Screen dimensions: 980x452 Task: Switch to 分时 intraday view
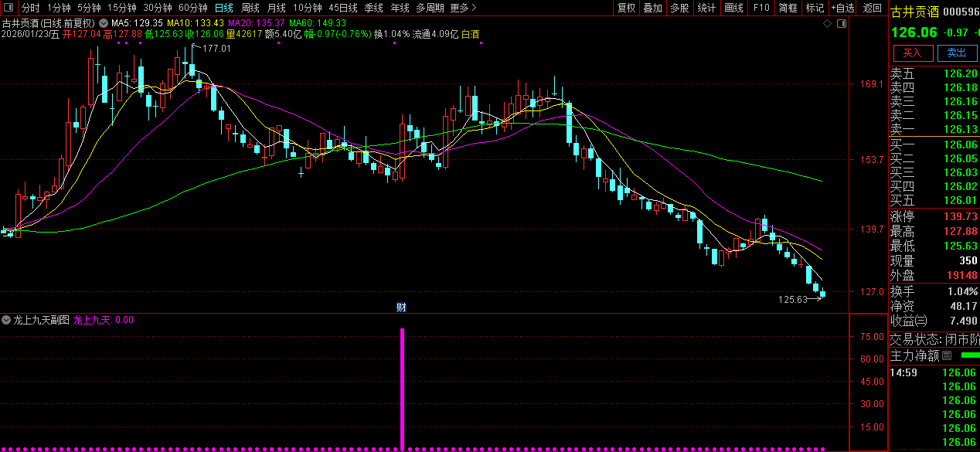(x=30, y=8)
